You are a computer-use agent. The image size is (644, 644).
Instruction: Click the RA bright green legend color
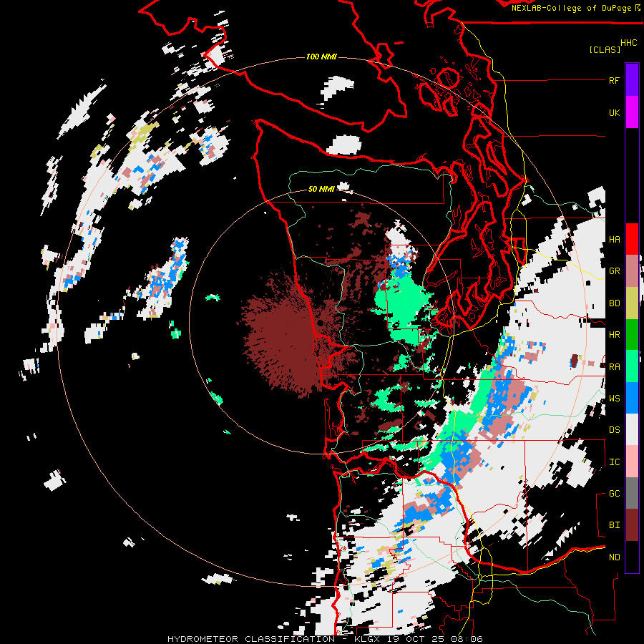tap(632, 366)
